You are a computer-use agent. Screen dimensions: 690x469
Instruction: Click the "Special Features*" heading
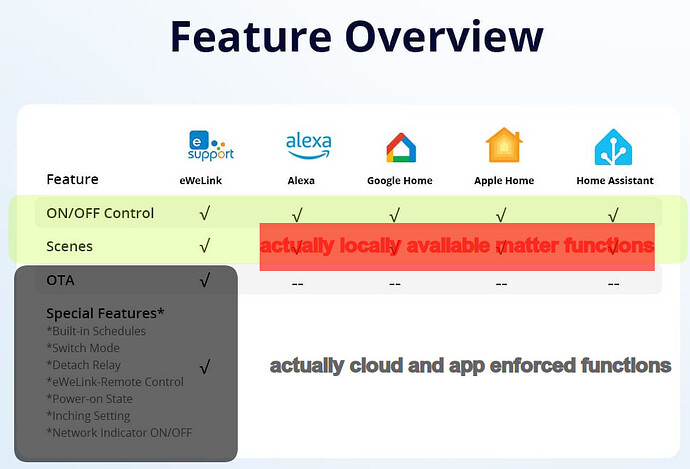click(x=105, y=313)
